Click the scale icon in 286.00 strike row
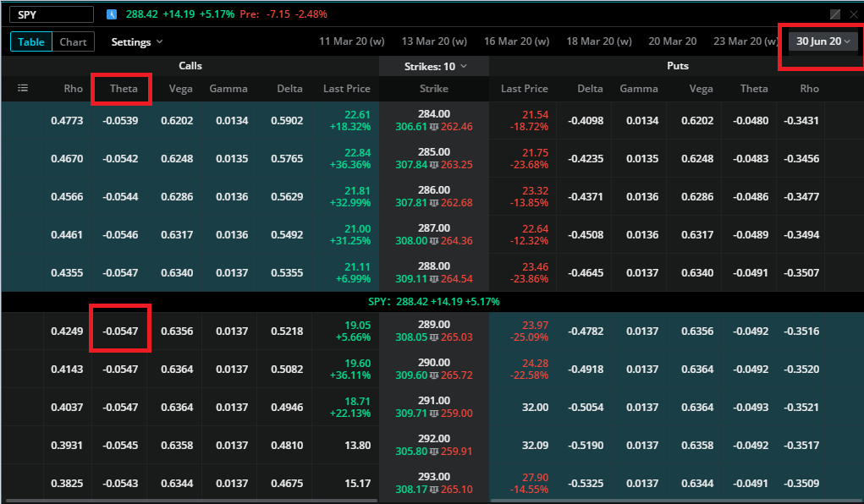The image size is (864, 504). (433, 203)
